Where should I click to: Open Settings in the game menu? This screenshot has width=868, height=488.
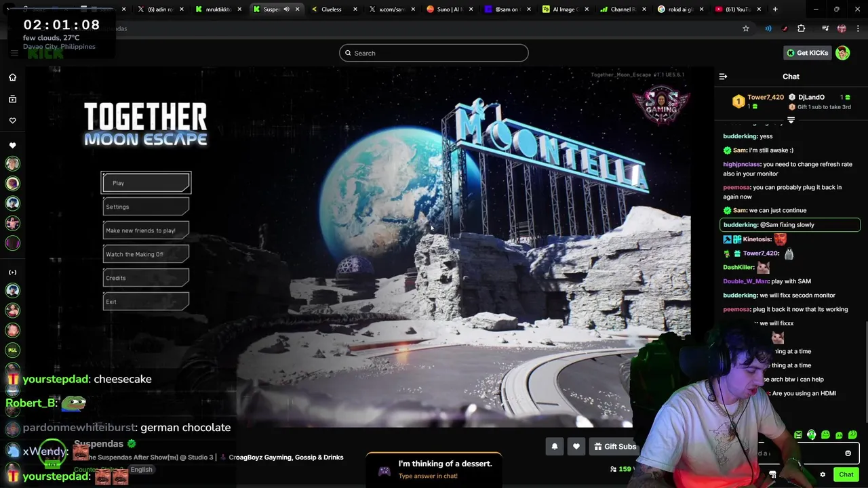pyautogui.click(x=146, y=207)
